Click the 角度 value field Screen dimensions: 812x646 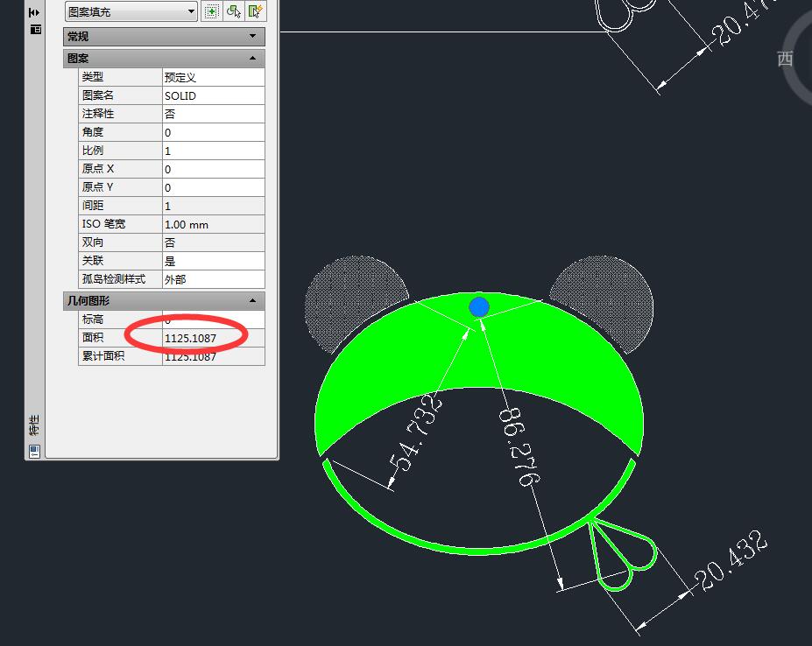coord(213,132)
